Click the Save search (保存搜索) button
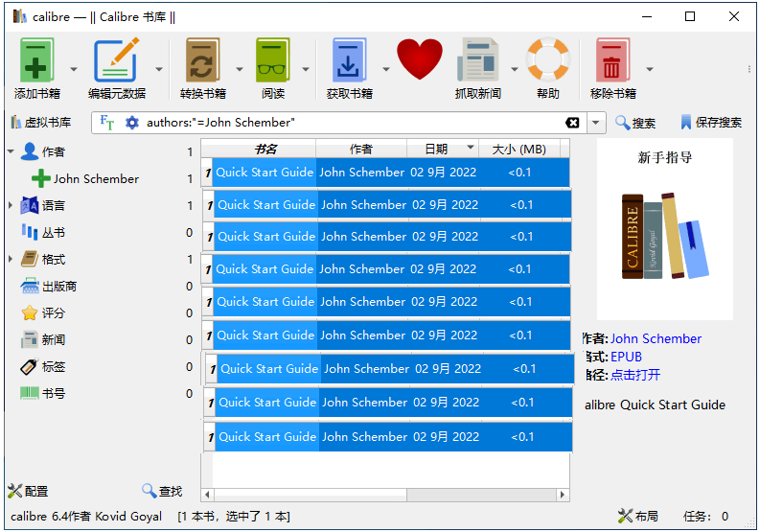 tap(711, 123)
